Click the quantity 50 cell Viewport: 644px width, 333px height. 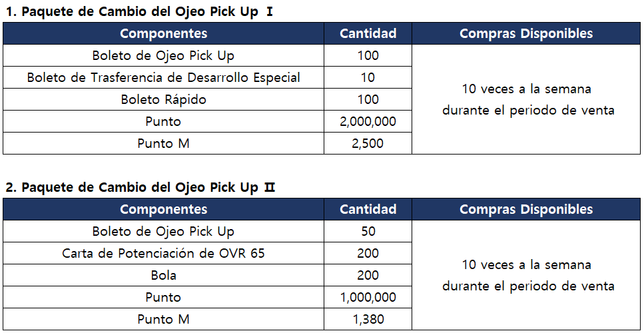tap(368, 231)
